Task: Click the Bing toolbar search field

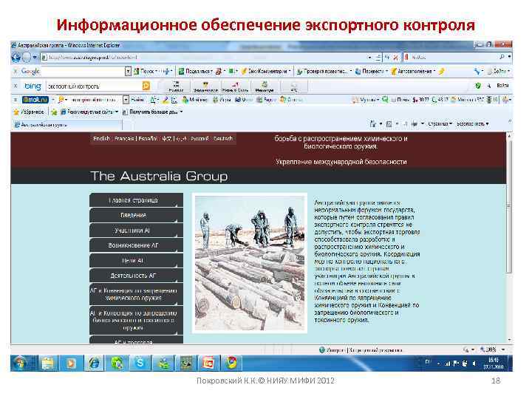Action: pos(95,86)
